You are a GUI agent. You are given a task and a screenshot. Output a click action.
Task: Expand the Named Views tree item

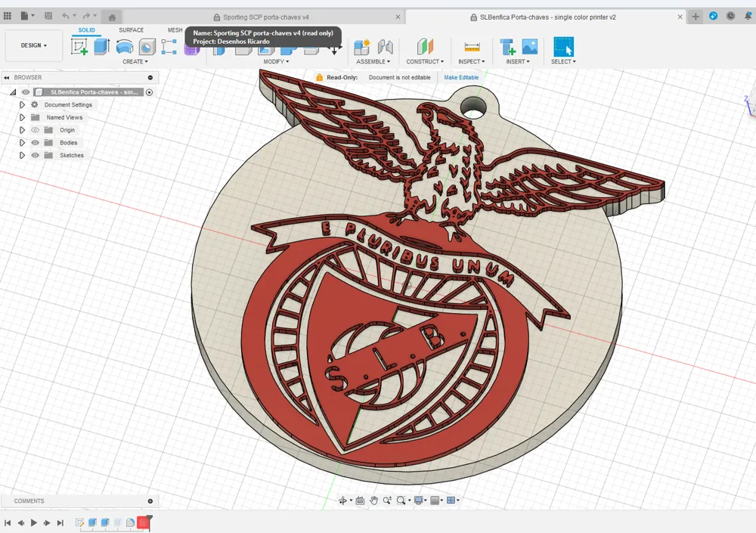(22, 117)
